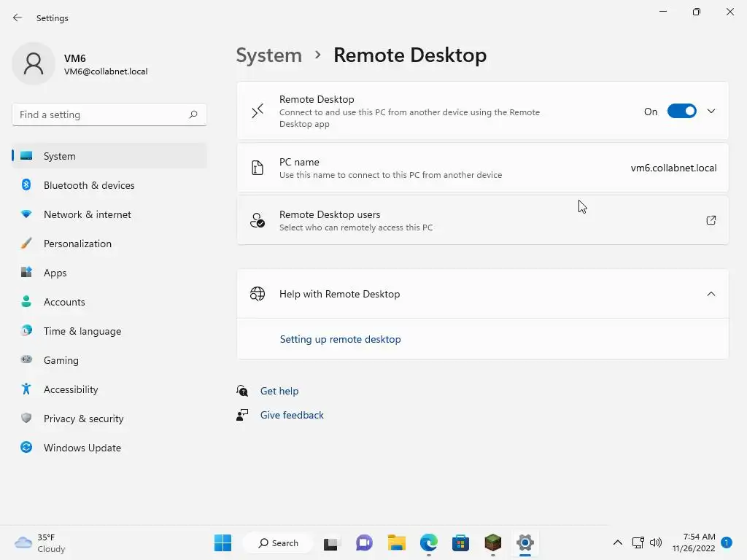The width and height of the screenshot is (747, 560).
Task: Click the Windows Start button
Action: (222, 542)
